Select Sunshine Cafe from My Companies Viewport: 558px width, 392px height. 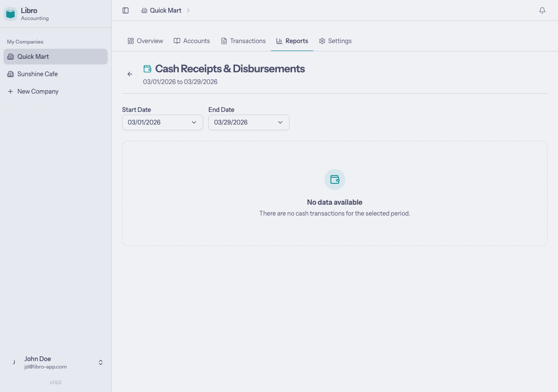coord(37,74)
